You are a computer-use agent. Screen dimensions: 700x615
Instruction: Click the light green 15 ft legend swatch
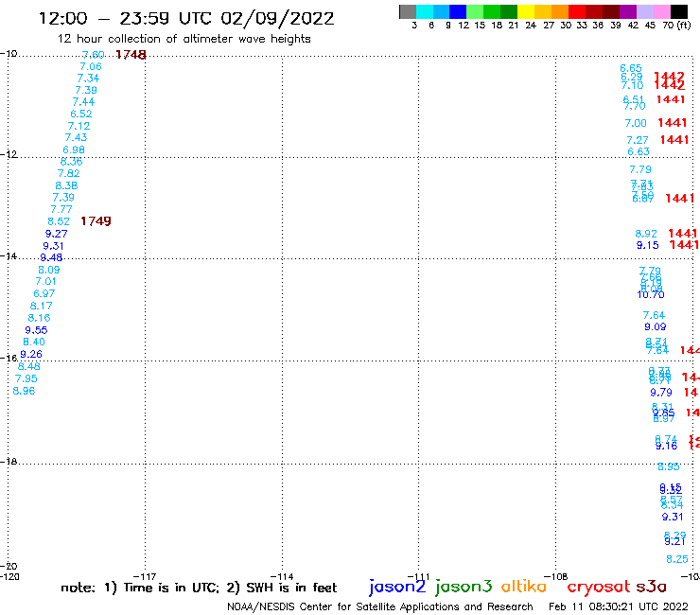click(475, 11)
